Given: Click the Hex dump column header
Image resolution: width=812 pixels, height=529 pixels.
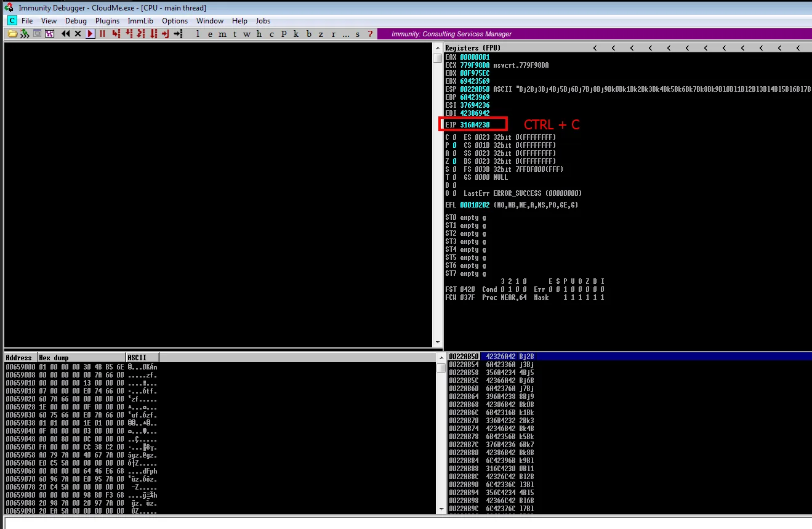Looking at the screenshot, I should (81, 357).
